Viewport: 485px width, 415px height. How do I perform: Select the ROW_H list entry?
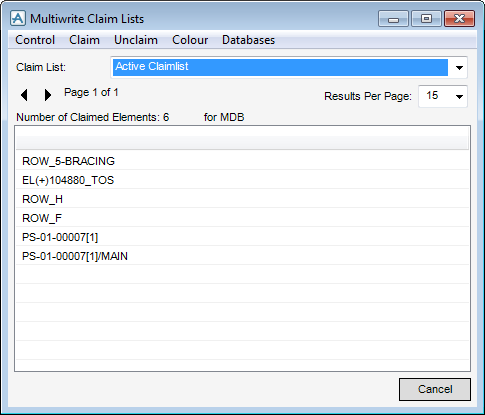point(242,199)
